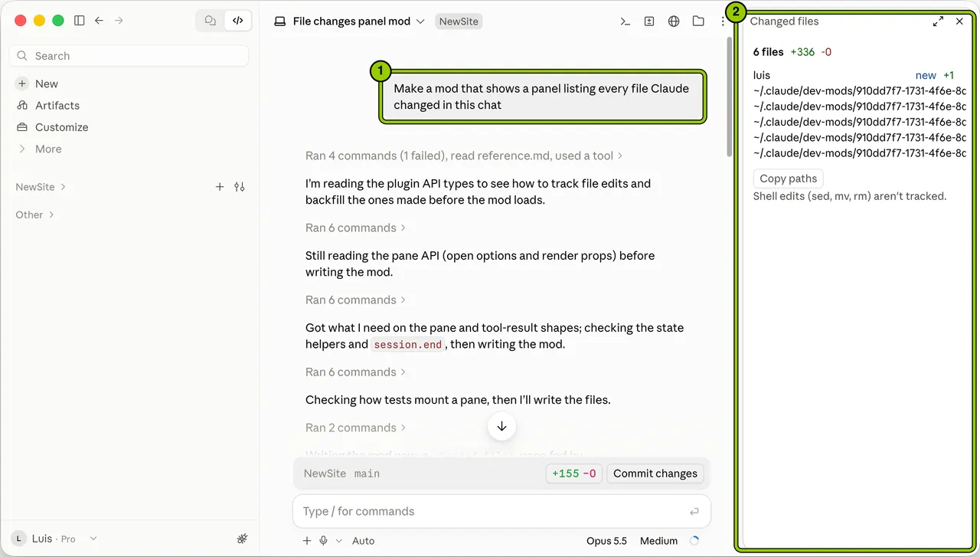The height and width of the screenshot is (557, 980).
Task: Click the NewSite tag in the header
Action: tap(459, 21)
